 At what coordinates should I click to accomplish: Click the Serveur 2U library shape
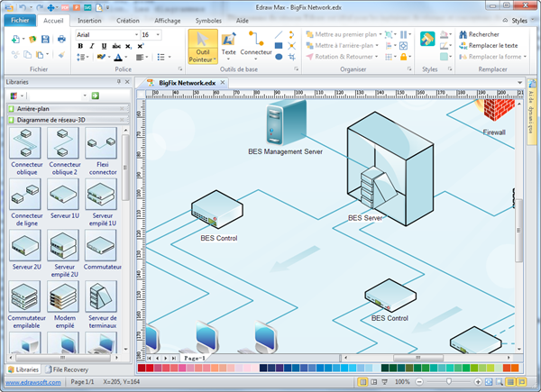point(26,250)
